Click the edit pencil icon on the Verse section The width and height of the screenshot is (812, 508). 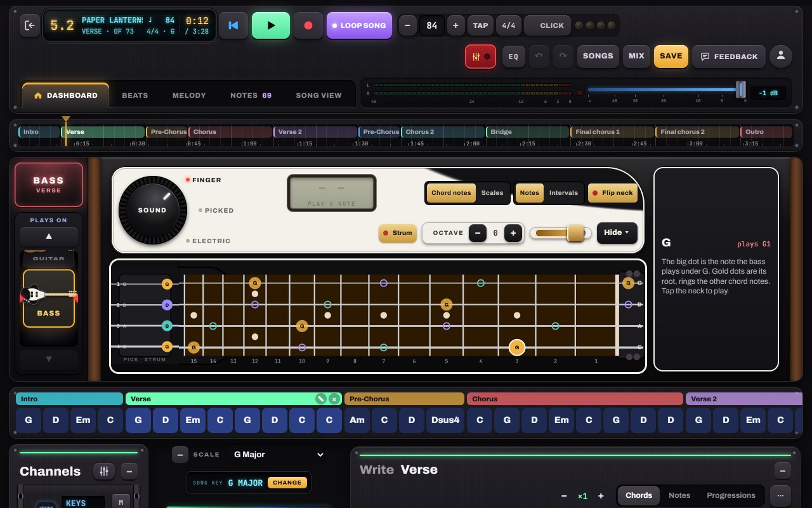pos(322,399)
